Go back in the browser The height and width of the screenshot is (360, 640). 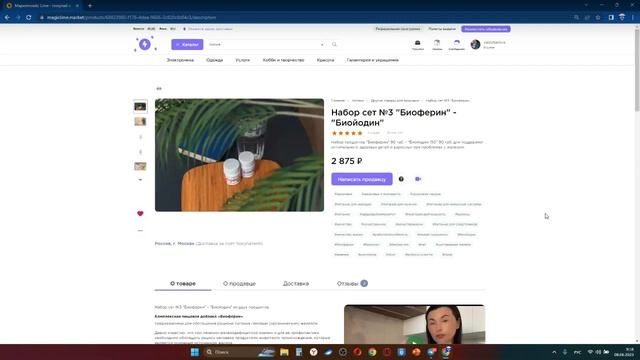[x=7, y=18]
